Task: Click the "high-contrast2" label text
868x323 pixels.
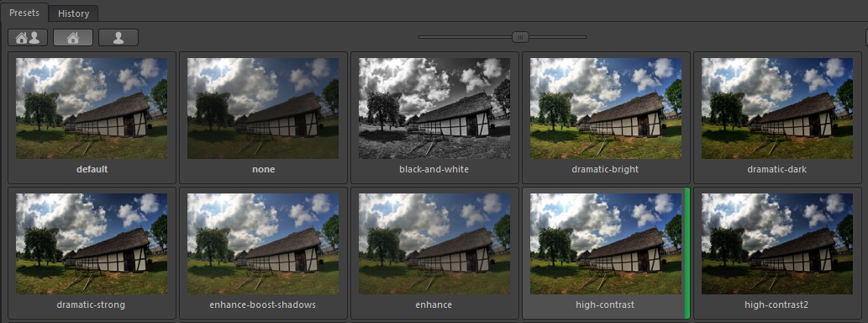Action: (x=776, y=304)
